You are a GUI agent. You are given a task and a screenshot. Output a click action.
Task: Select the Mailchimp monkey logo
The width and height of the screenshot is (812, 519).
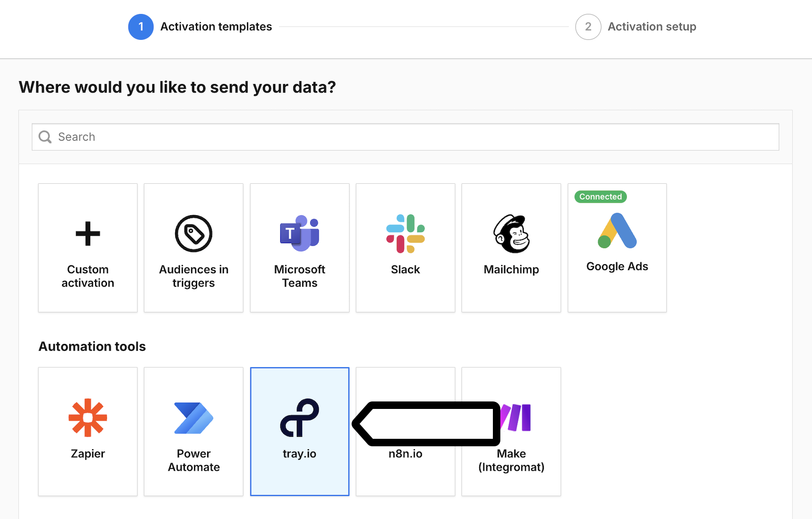click(x=511, y=234)
